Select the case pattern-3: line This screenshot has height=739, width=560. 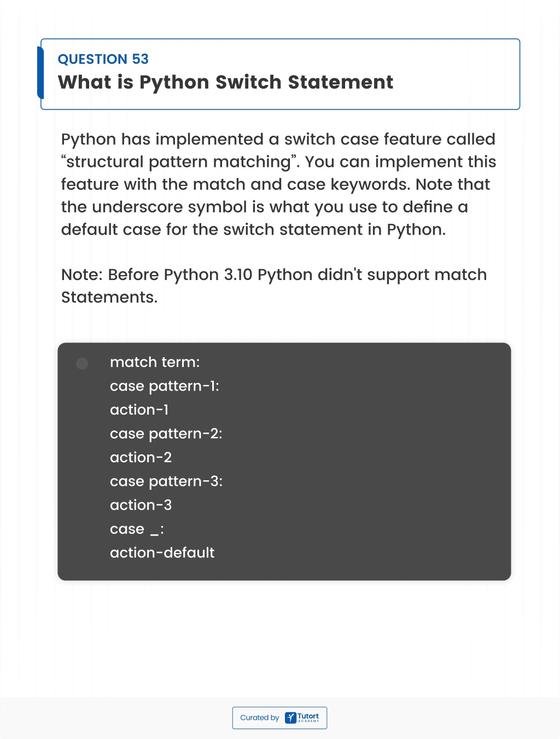pos(166,481)
